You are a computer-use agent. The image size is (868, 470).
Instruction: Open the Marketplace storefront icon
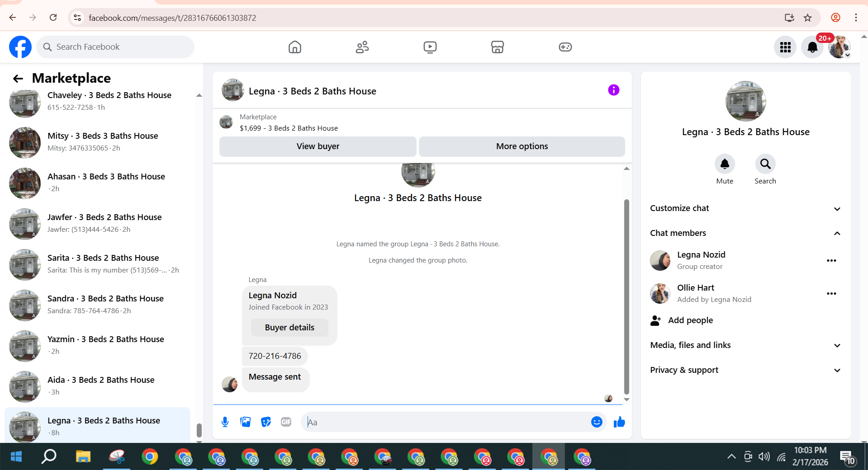[x=498, y=47]
